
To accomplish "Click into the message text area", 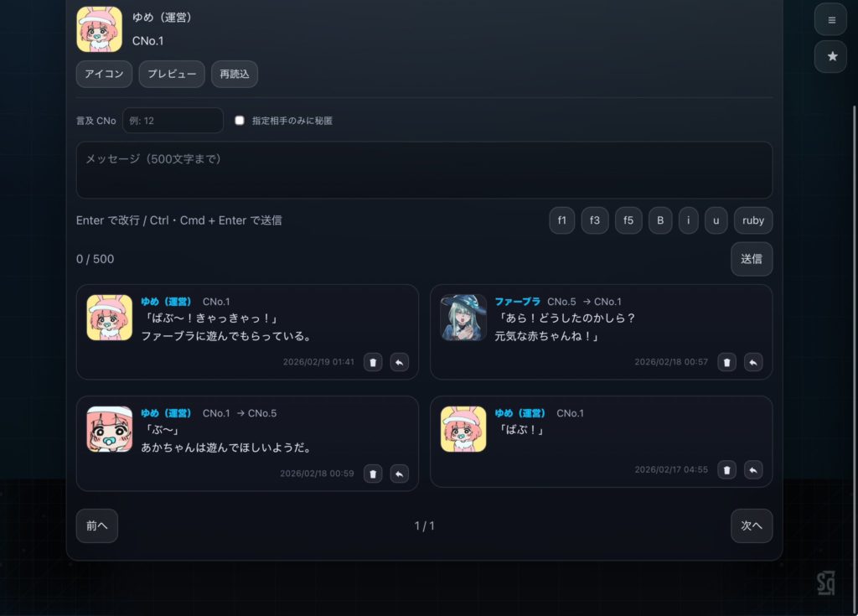I will (424, 170).
